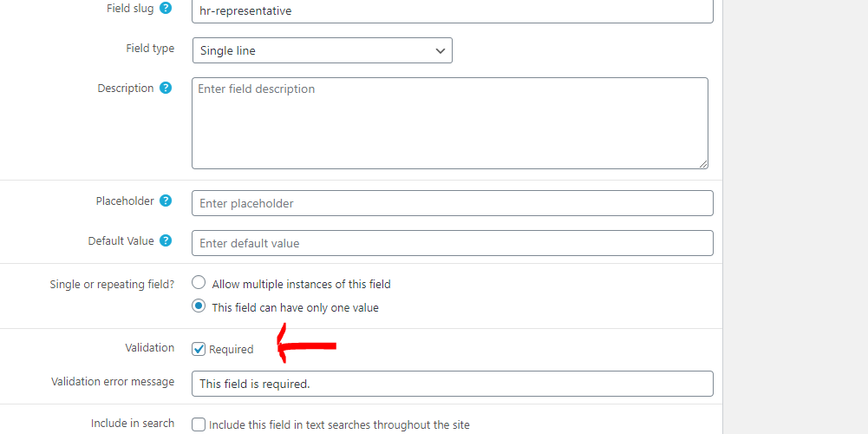Open the Description help tooltip icon
Screen dimensions: 868x434
click(165, 88)
